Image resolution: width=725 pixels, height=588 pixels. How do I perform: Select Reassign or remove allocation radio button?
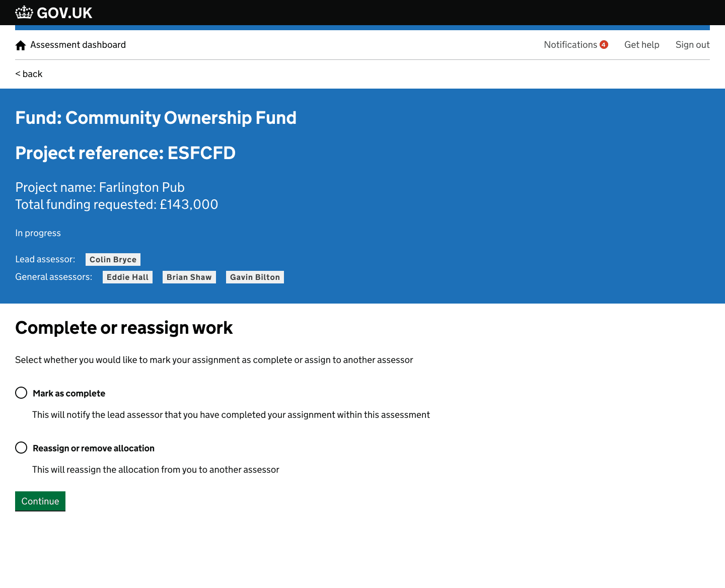[x=21, y=448]
